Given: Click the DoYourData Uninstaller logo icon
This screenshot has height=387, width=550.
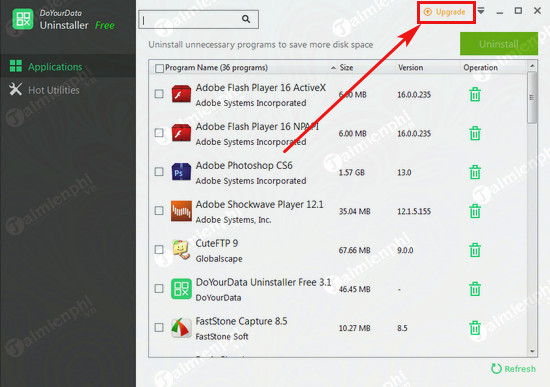Looking at the screenshot, I should pos(23,19).
